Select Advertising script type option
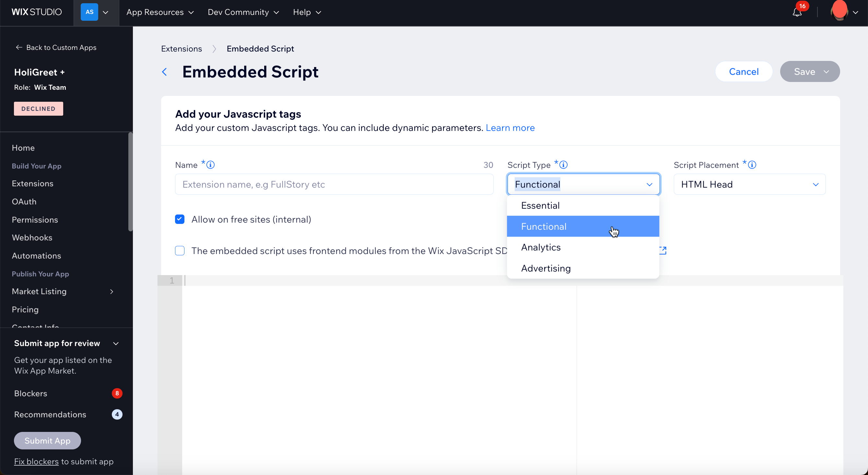868x475 pixels. pyautogui.click(x=583, y=268)
